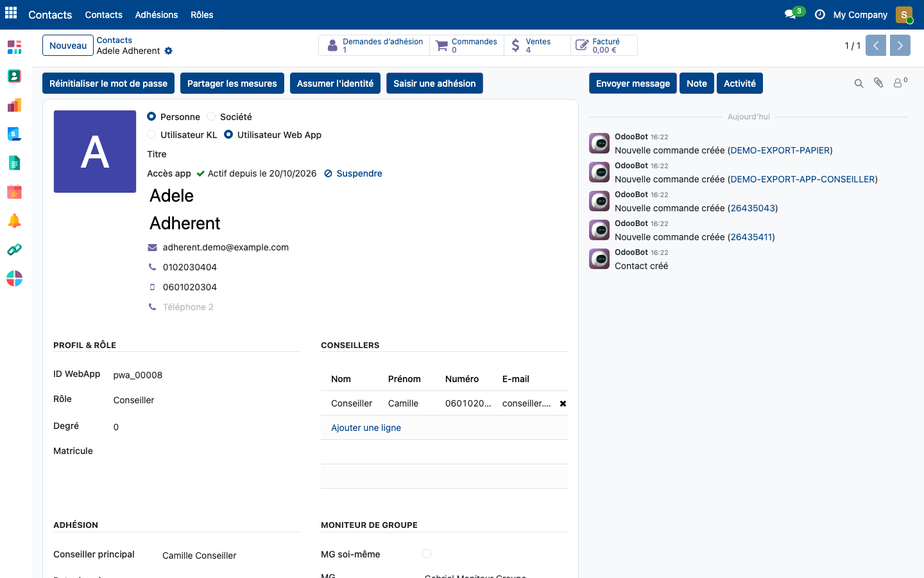Open the My Company switcher
Image resolution: width=924 pixels, height=578 pixels.
coord(860,14)
